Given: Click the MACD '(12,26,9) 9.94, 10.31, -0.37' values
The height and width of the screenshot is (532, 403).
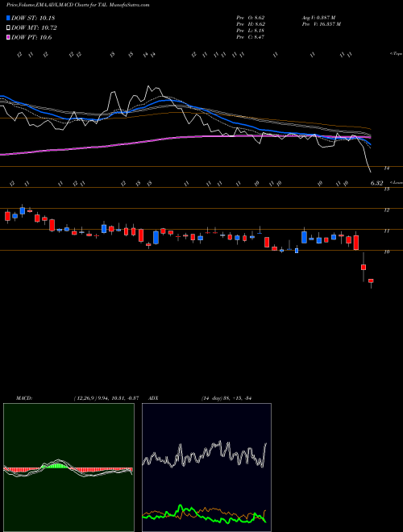Looking at the screenshot, I should 106,398.
